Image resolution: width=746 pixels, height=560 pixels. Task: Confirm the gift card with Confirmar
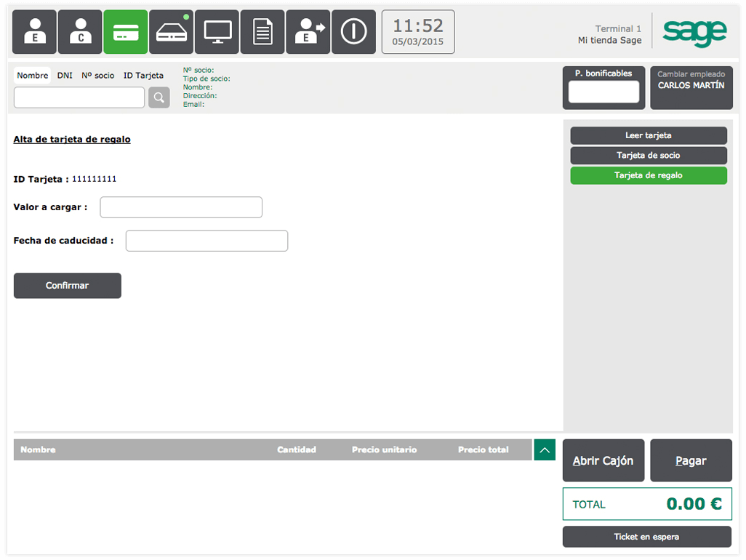(67, 286)
